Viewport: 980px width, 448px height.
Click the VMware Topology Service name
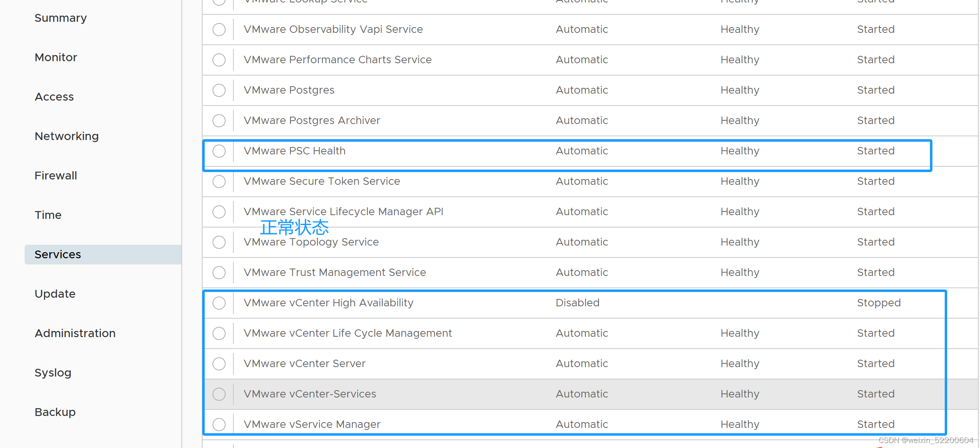[x=311, y=242]
